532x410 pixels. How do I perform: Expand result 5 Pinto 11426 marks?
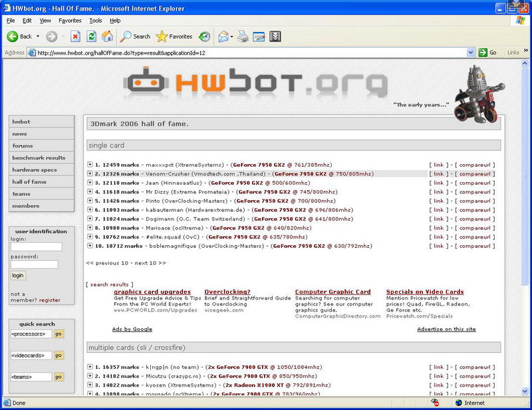tap(90, 201)
